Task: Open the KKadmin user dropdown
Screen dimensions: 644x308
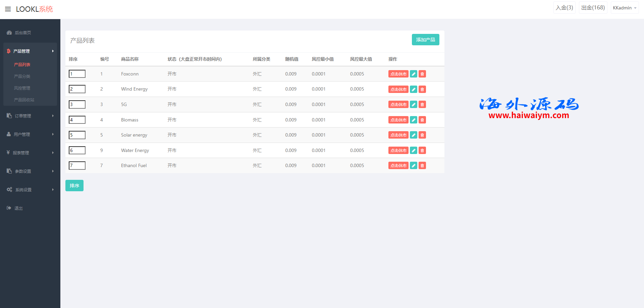Action: 624,8
